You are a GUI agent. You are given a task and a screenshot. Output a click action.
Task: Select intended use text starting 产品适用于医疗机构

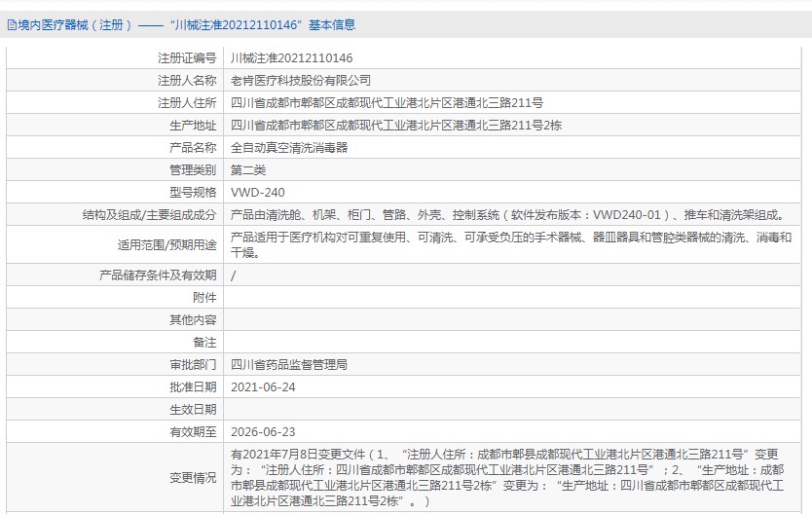(511, 245)
